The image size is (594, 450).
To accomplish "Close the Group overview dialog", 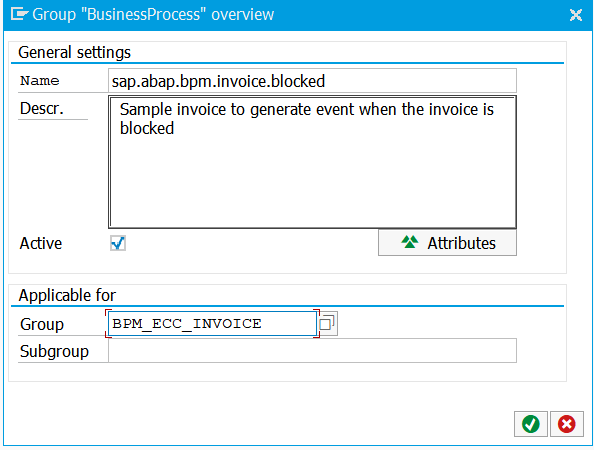I will point(576,15).
